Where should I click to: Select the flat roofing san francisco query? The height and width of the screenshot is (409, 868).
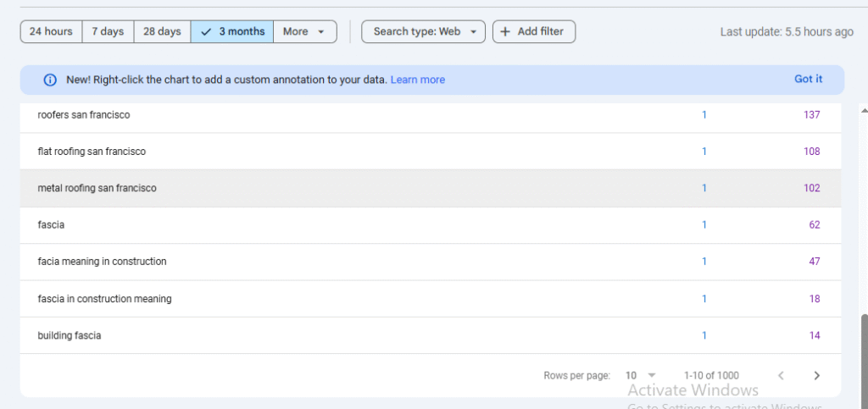click(x=92, y=152)
